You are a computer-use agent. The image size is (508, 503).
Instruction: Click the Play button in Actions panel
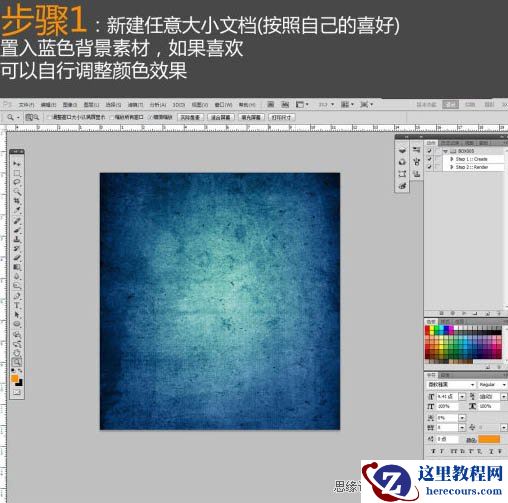464,313
